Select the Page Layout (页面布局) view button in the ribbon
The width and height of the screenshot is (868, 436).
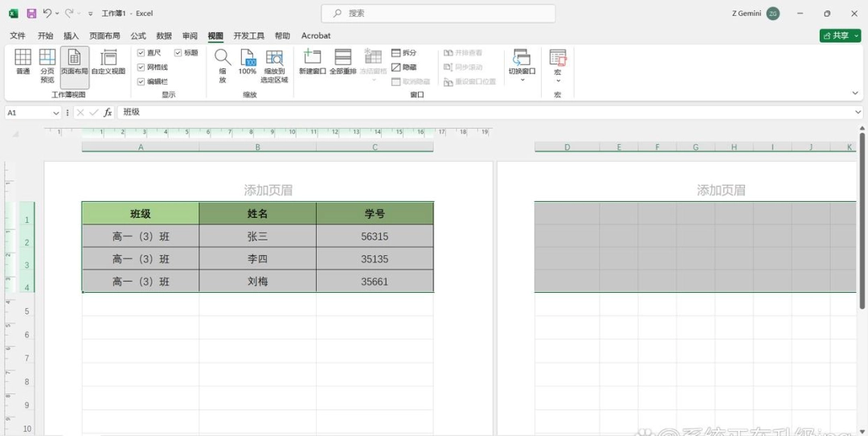pos(74,68)
